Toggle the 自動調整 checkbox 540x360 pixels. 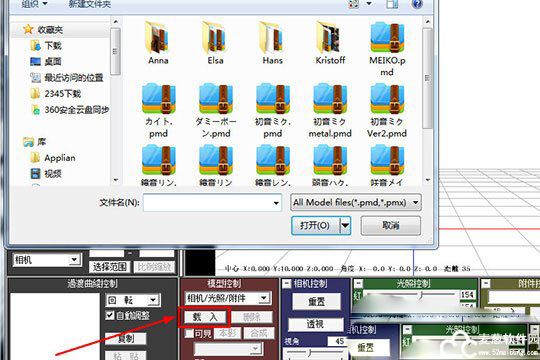(x=110, y=315)
